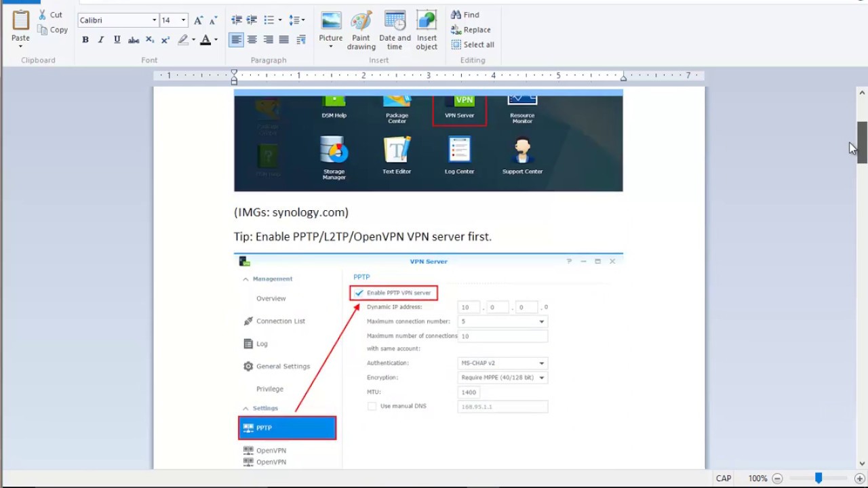Justify the paragraph text
This screenshot has width=868, height=488.
pyautogui.click(x=284, y=40)
